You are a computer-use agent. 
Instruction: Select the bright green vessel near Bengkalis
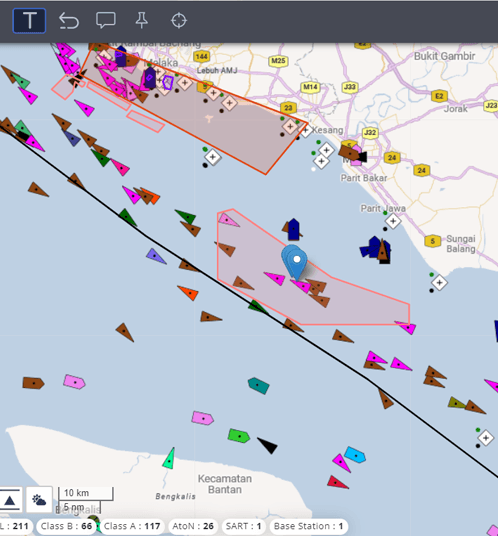click(x=239, y=436)
